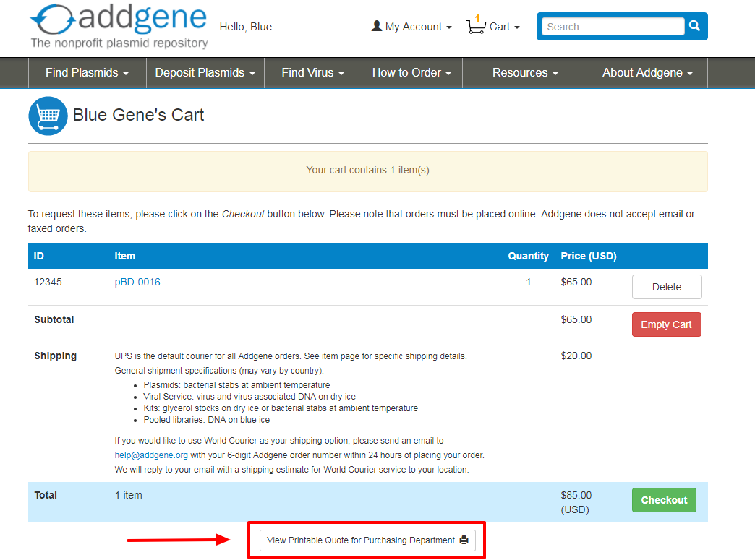Screen dimensions: 755x560
Task: Expand the How to Order menu
Action: click(x=411, y=73)
